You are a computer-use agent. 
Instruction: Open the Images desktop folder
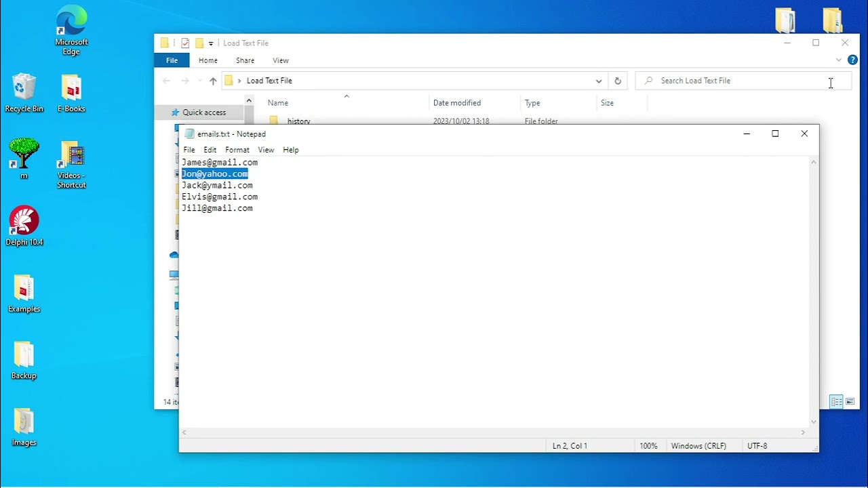point(24,427)
